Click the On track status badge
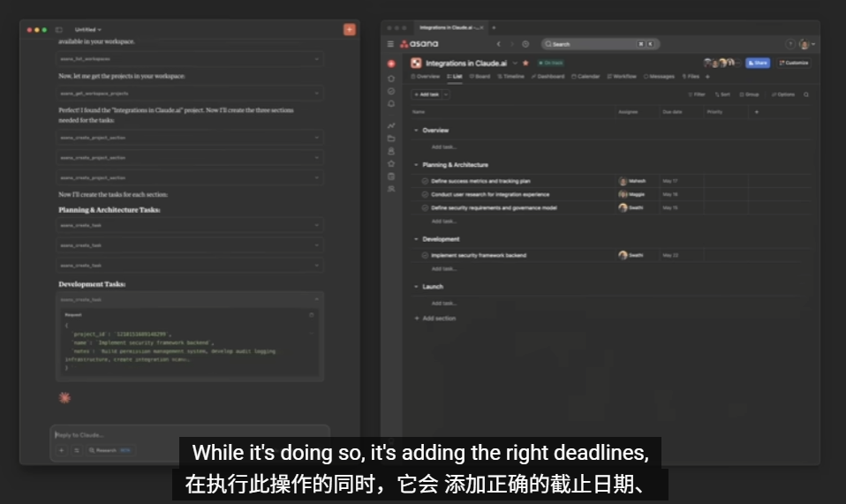This screenshot has width=846, height=504. click(551, 63)
